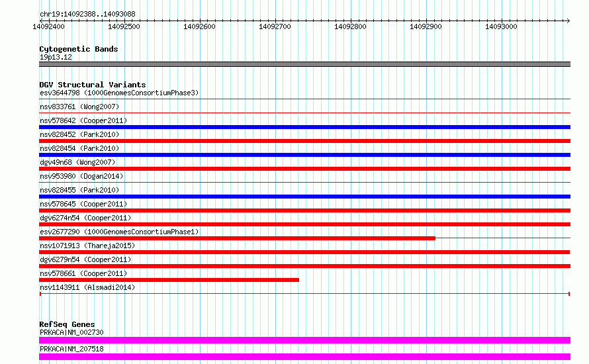Click the red bar under dgv49n68
589x364 pixels.
304,169
